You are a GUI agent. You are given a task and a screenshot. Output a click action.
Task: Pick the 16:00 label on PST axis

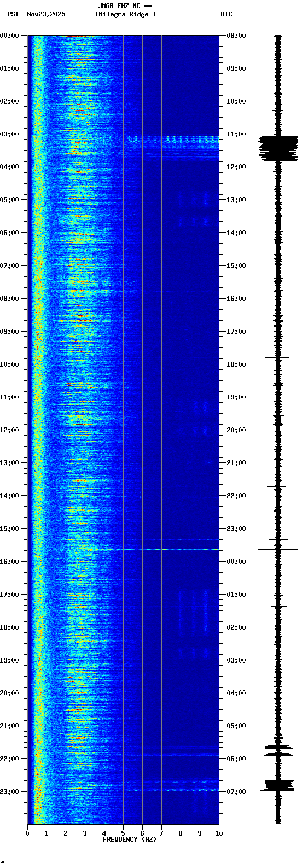(x=9, y=562)
